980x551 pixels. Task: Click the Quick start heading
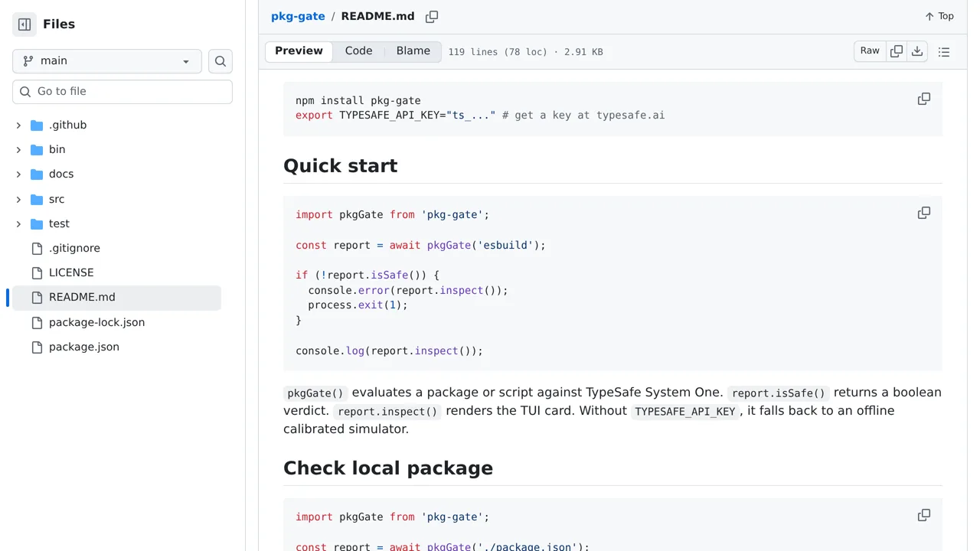coord(341,166)
